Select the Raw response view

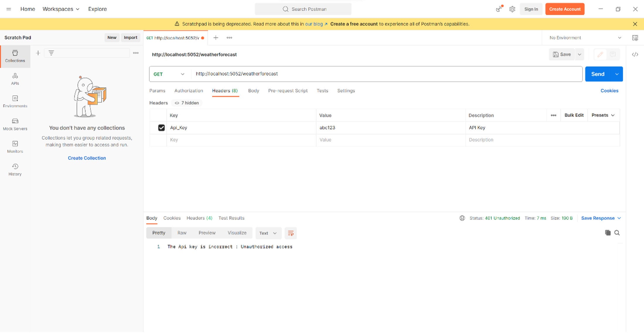(x=182, y=233)
